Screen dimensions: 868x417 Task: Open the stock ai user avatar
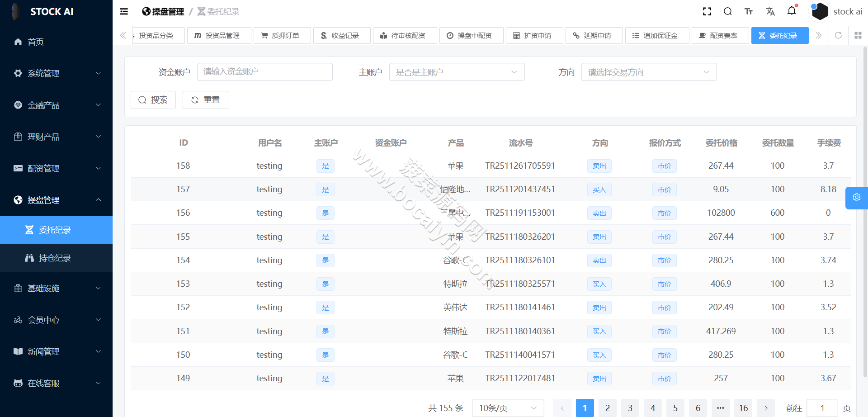(820, 12)
